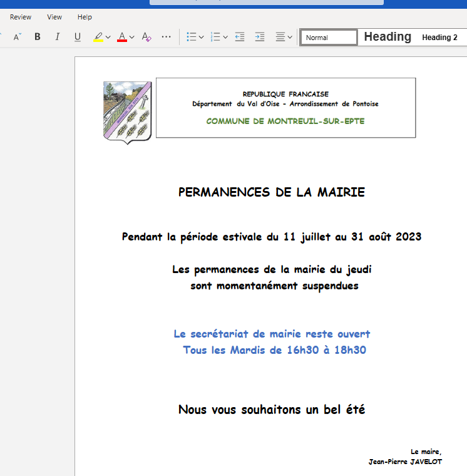This screenshot has width=467, height=476.
Task: Click the bullet list icon
Action: click(x=191, y=37)
